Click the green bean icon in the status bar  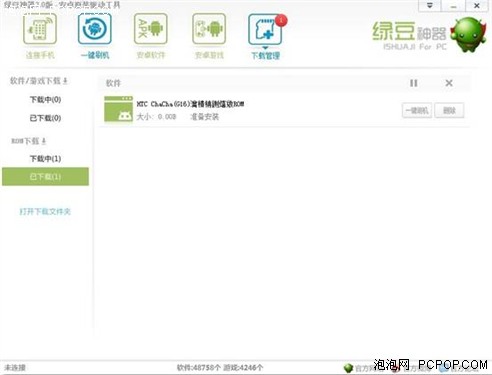pyautogui.click(x=348, y=368)
